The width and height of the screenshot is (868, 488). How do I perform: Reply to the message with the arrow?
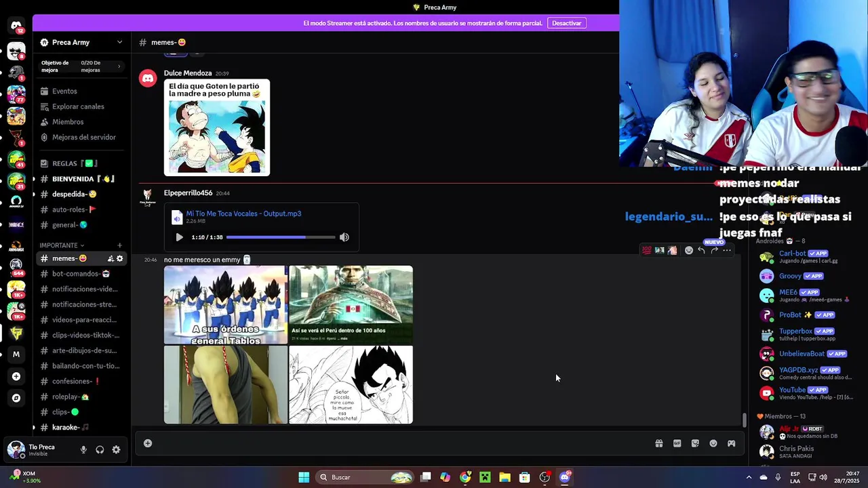702,250
